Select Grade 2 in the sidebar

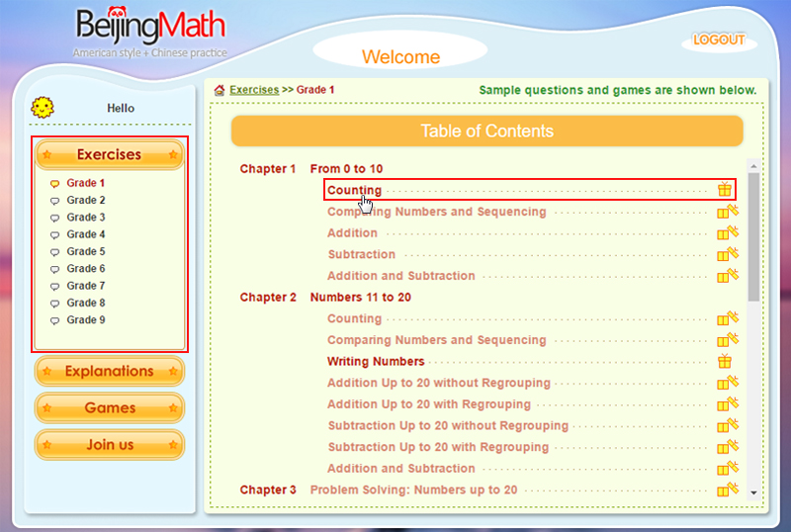click(x=86, y=200)
